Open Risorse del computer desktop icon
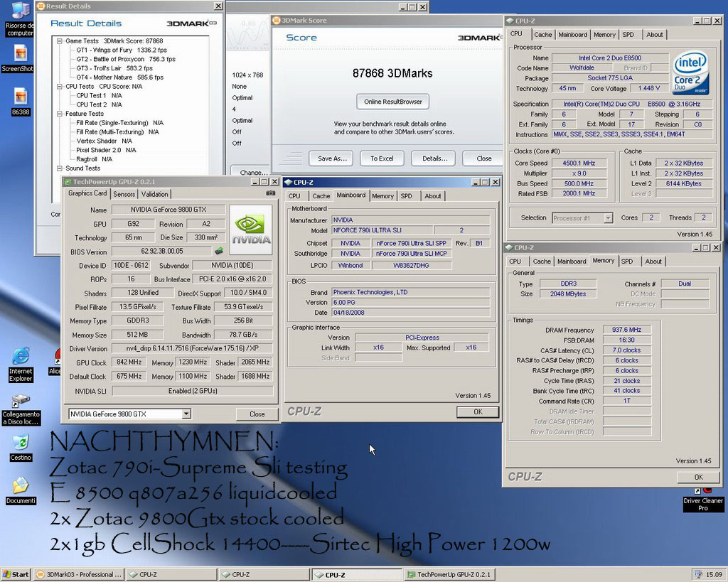Image resolution: width=728 pixels, height=582 pixels. point(19,19)
